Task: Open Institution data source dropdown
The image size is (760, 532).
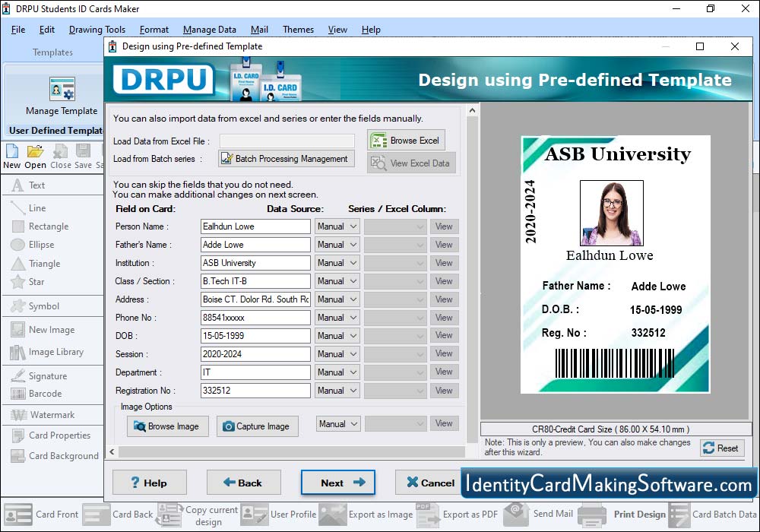Action: (x=337, y=263)
